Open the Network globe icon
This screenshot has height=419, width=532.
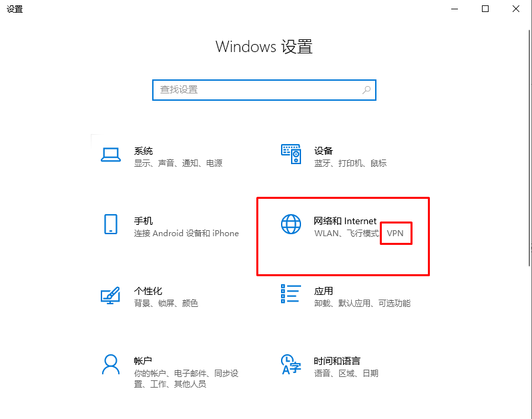tap(291, 224)
